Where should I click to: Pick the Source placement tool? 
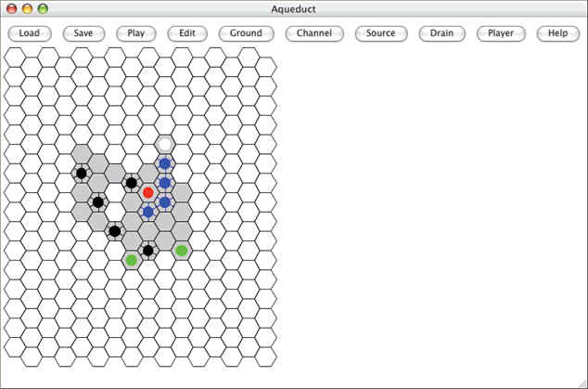click(381, 33)
